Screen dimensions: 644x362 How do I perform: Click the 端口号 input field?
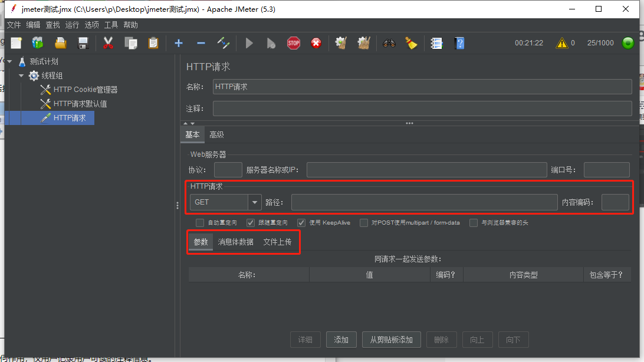pyautogui.click(x=607, y=170)
